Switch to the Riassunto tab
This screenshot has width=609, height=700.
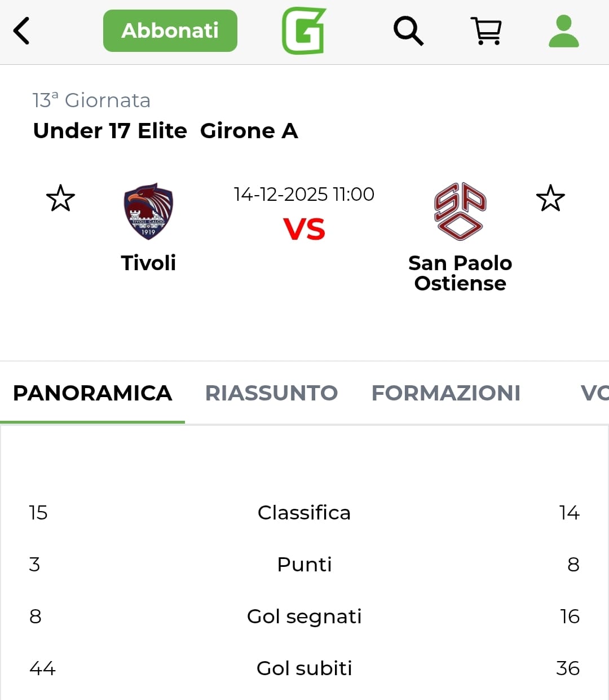pos(271,393)
